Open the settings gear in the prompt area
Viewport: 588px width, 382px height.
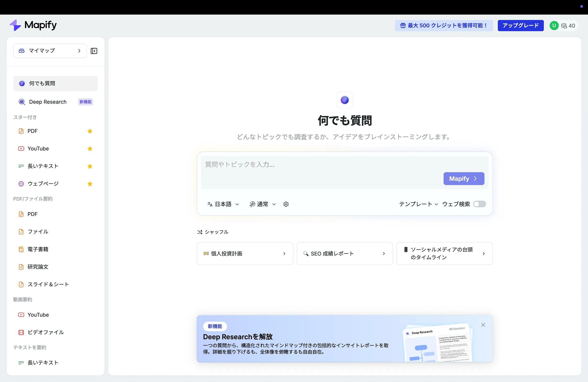tap(286, 204)
